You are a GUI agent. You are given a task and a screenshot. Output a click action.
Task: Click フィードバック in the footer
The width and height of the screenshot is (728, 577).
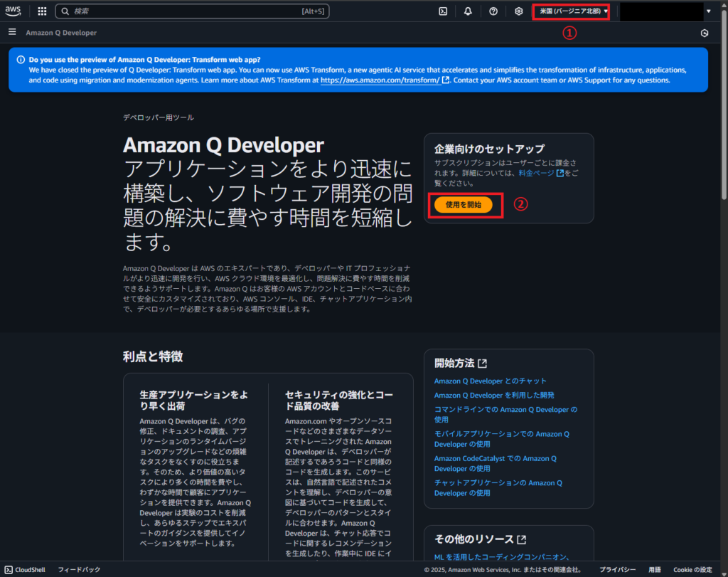point(79,570)
